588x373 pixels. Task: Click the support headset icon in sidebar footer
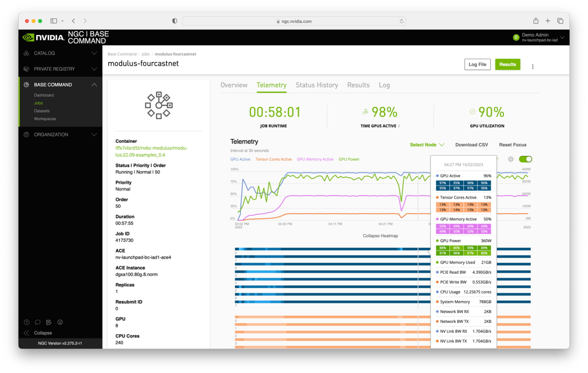pyautogui.click(x=60, y=322)
